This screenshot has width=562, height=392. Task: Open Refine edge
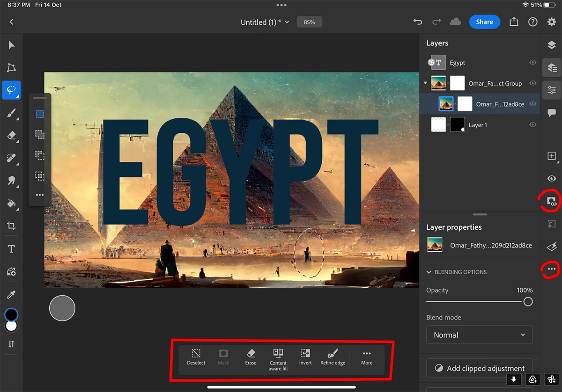click(x=333, y=357)
